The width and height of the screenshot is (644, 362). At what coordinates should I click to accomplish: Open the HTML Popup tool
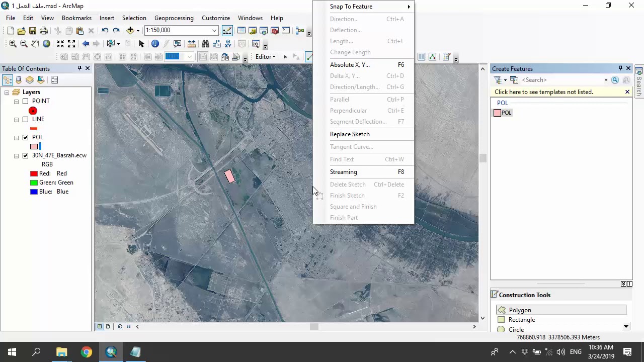(177, 44)
